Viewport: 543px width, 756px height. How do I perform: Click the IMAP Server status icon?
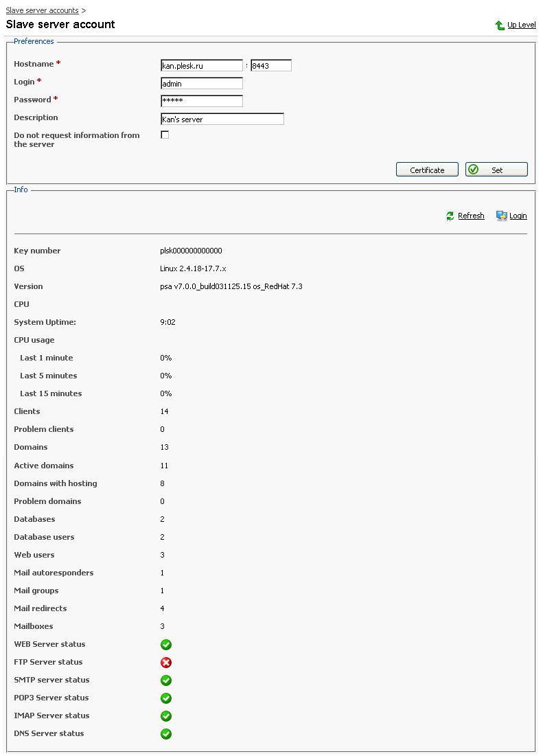pos(166,716)
